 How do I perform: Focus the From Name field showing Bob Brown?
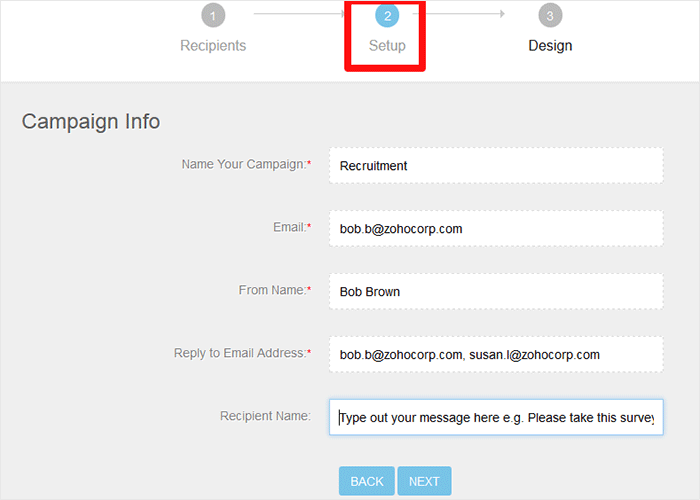click(x=496, y=291)
